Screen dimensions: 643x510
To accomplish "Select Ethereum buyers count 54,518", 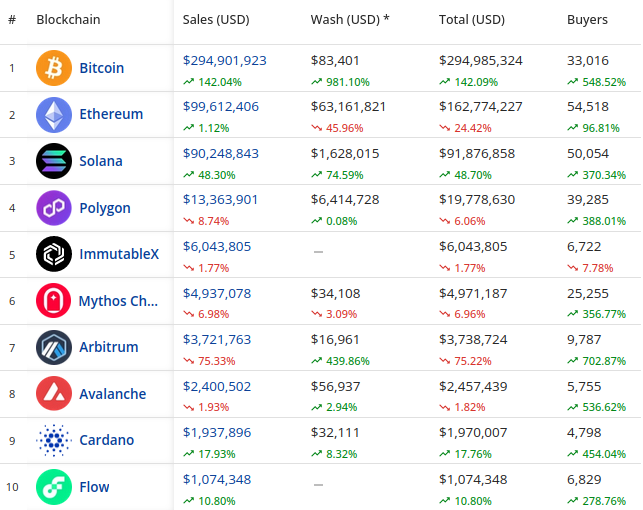I will pos(588,107).
